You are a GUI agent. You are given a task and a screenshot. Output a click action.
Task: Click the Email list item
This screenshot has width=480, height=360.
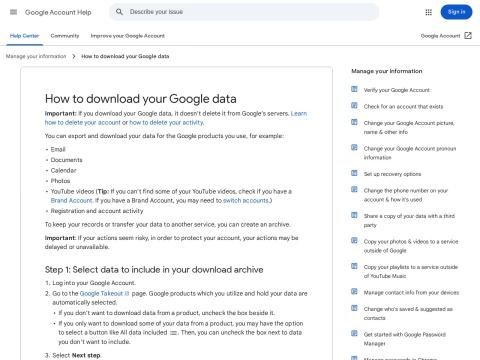pyautogui.click(x=58, y=149)
